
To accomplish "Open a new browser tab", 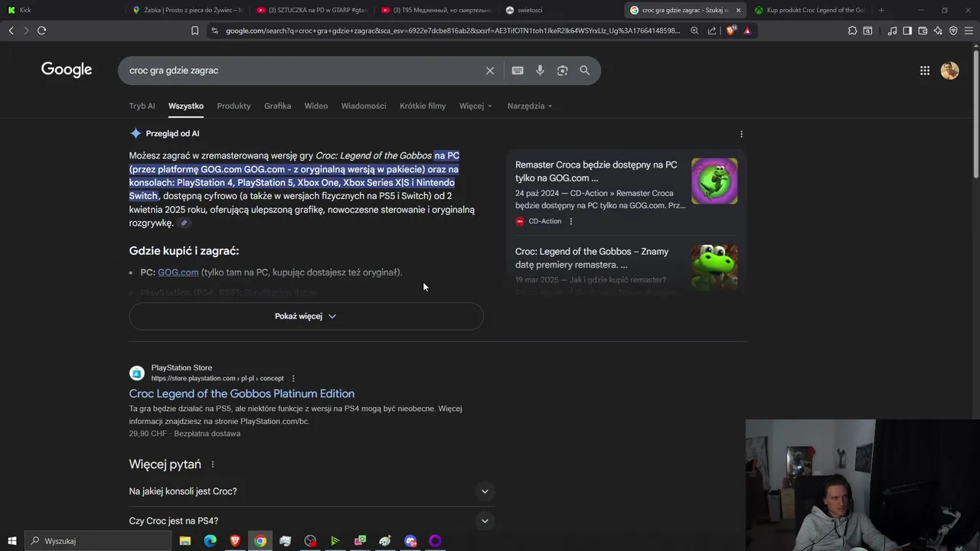I will click(x=881, y=10).
